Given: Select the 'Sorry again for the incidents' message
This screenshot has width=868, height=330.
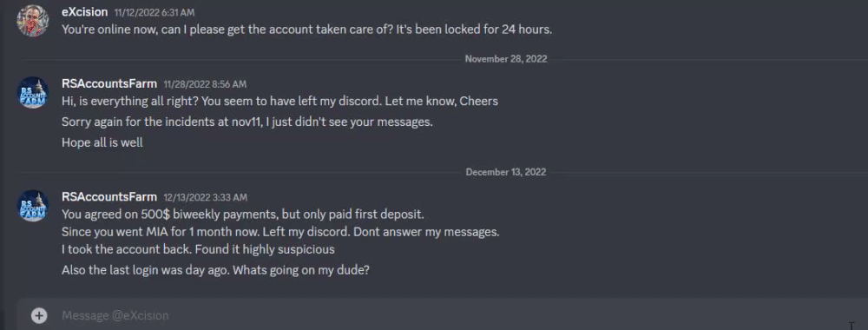Looking at the screenshot, I should point(247,122).
